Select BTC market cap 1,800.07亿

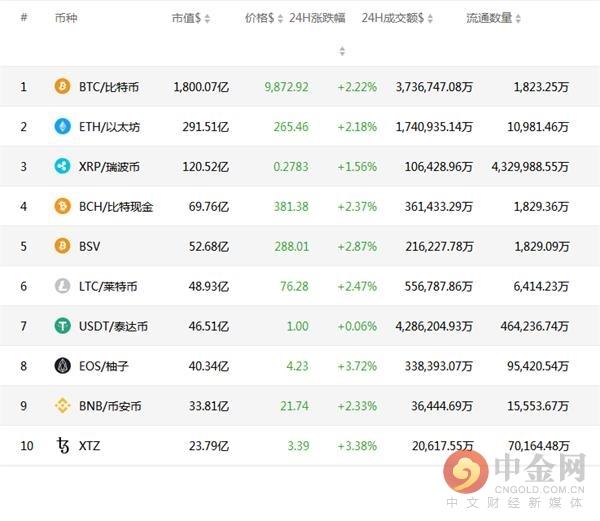click(x=201, y=87)
